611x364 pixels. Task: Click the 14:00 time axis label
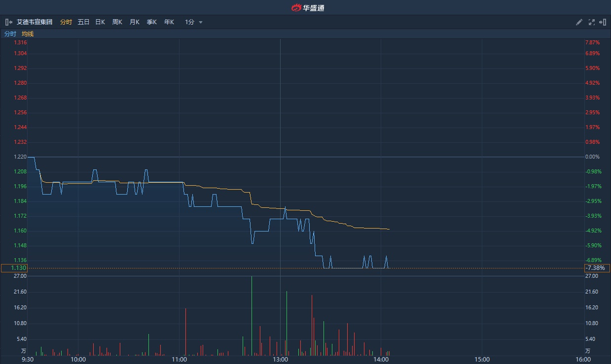coord(381,360)
